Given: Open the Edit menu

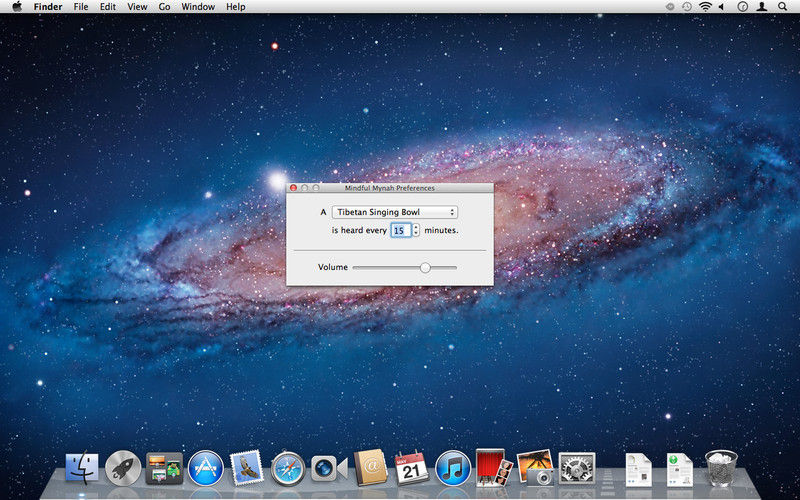Looking at the screenshot, I should (108, 7).
